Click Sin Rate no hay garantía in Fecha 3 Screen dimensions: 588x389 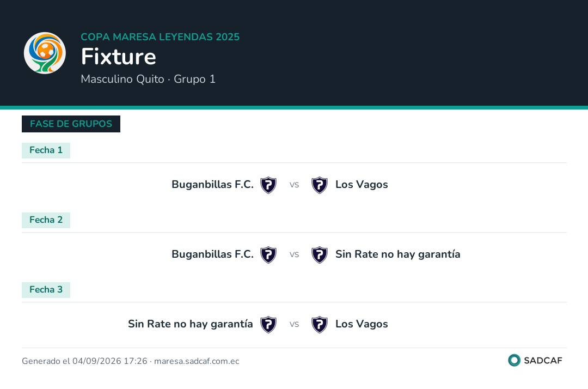[x=191, y=324]
